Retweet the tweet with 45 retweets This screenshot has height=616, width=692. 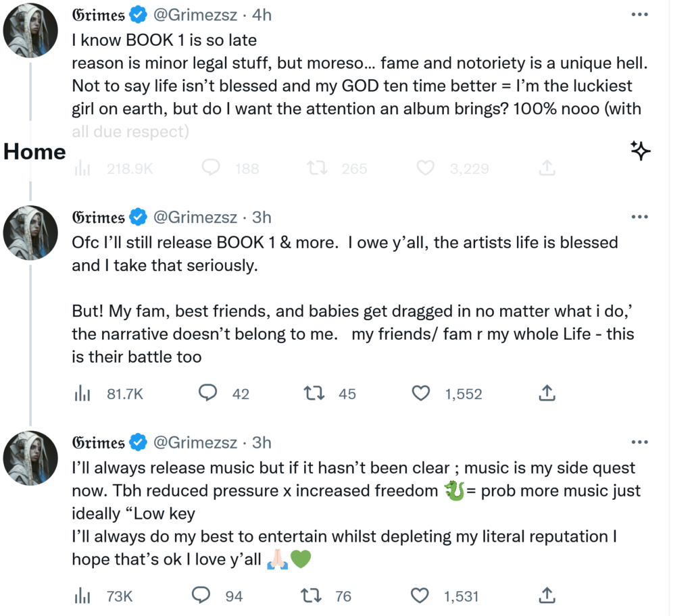pyautogui.click(x=314, y=393)
